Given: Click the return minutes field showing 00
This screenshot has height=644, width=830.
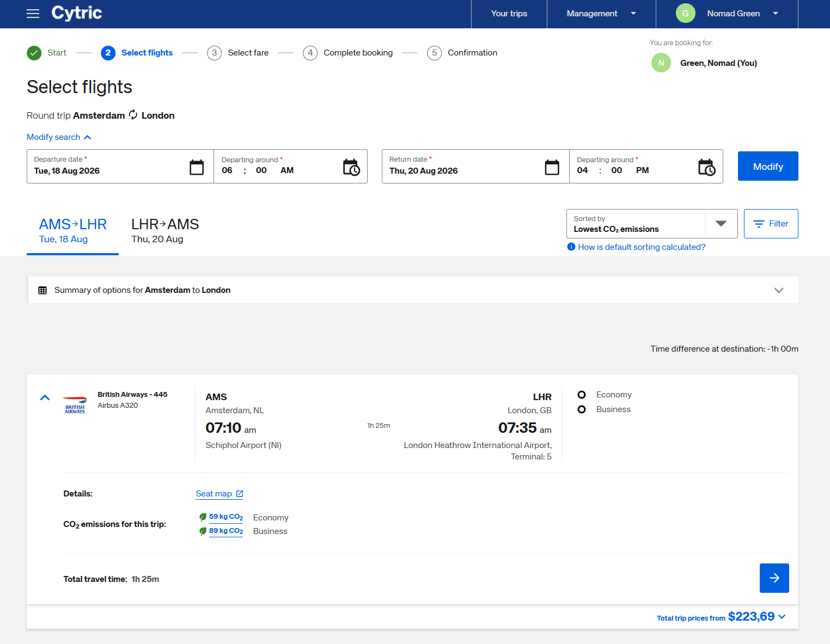Looking at the screenshot, I should coord(617,170).
